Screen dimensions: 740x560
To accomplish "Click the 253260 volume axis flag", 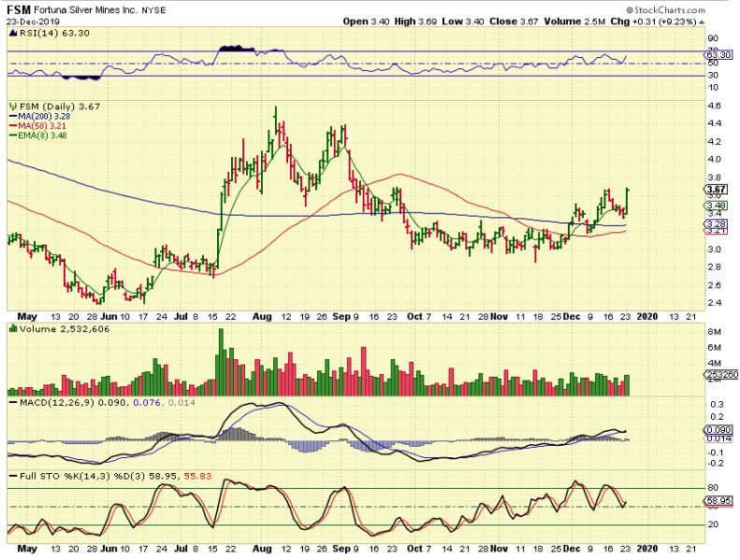I will (722, 375).
